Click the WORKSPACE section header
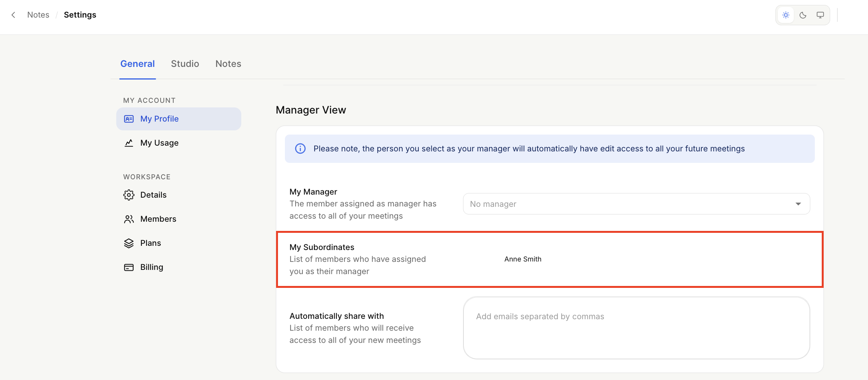Viewport: 868px width, 380px height. coord(147,177)
